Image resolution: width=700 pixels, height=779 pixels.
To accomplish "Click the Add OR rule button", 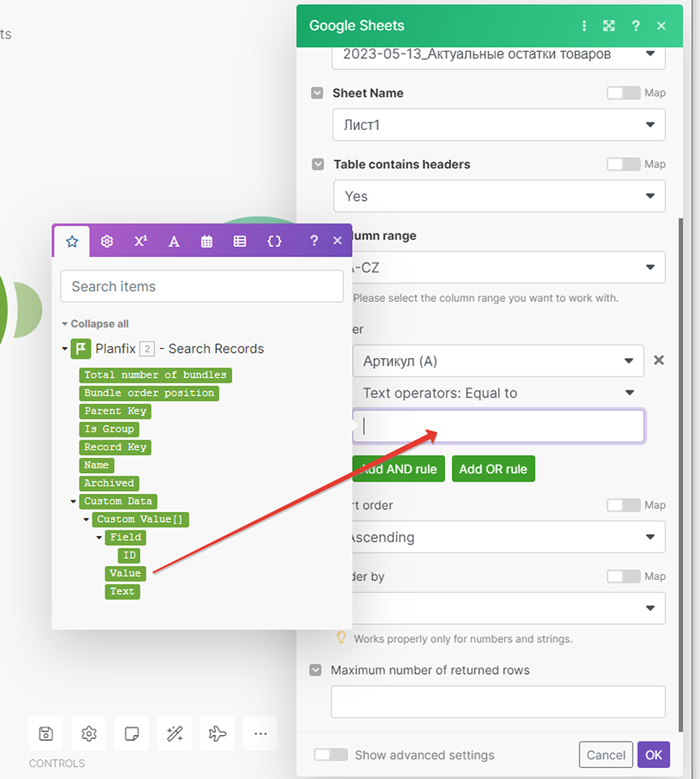I will click(x=493, y=469).
